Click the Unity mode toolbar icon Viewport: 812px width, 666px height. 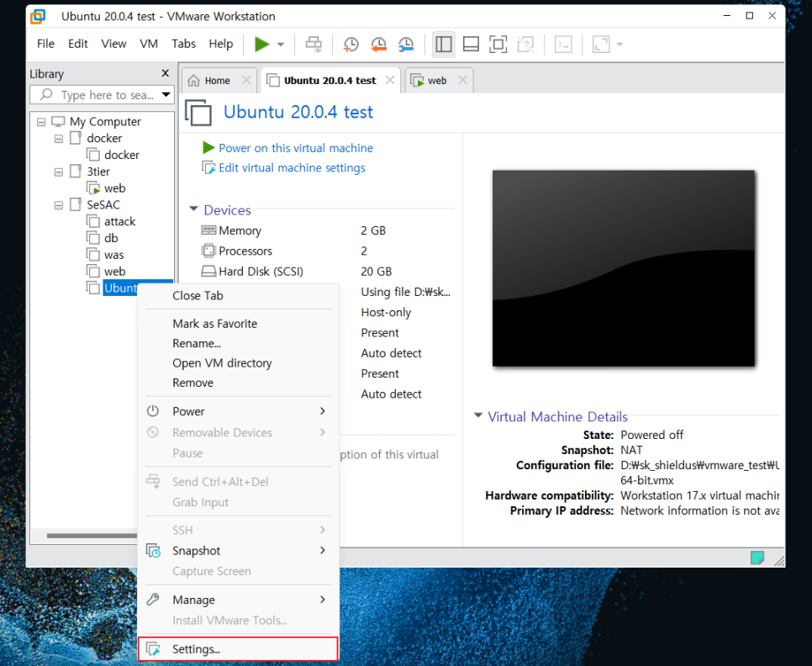pyautogui.click(x=525, y=45)
